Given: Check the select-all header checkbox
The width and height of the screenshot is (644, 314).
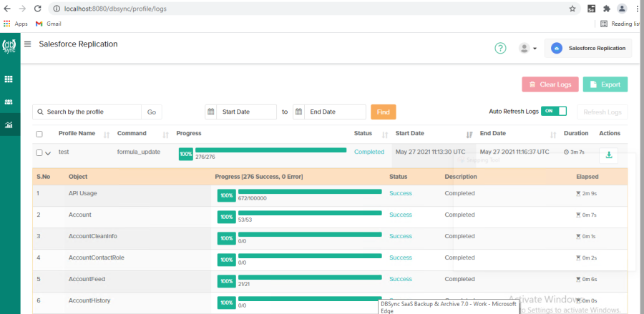Looking at the screenshot, I should [39, 134].
